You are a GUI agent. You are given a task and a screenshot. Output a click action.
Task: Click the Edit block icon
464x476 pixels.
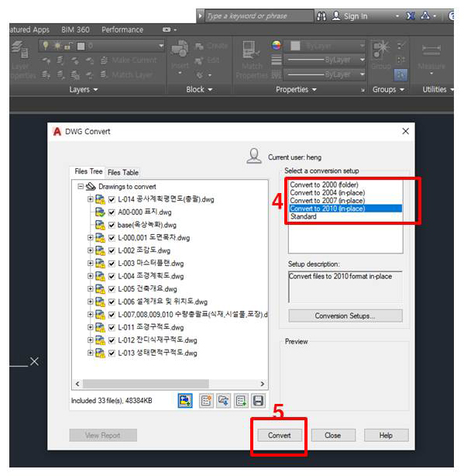(x=198, y=60)
